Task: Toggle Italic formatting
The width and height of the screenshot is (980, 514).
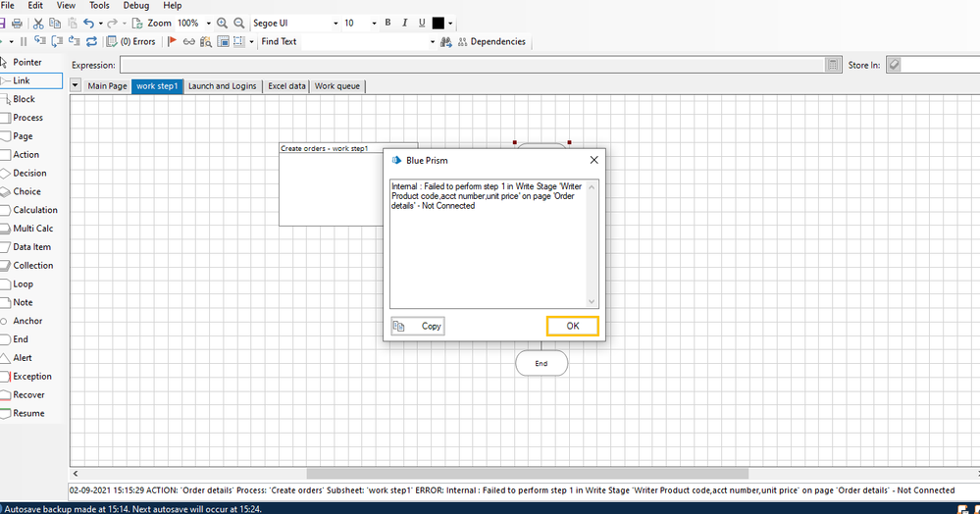Action: [404, 23]
